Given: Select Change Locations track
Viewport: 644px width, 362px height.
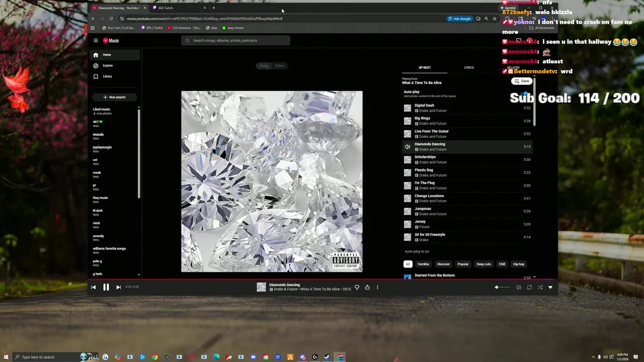Looking at the screenshot, I should click(x=467, y=198).
